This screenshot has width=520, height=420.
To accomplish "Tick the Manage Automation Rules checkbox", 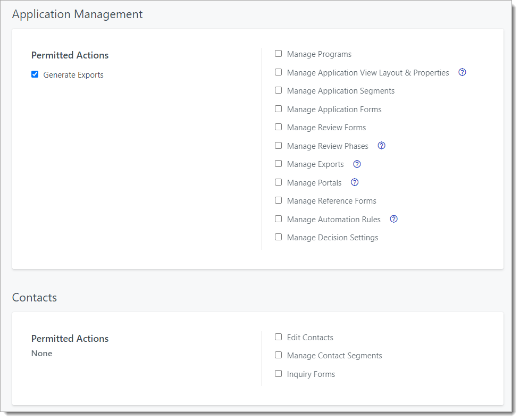I will [278, 219].
